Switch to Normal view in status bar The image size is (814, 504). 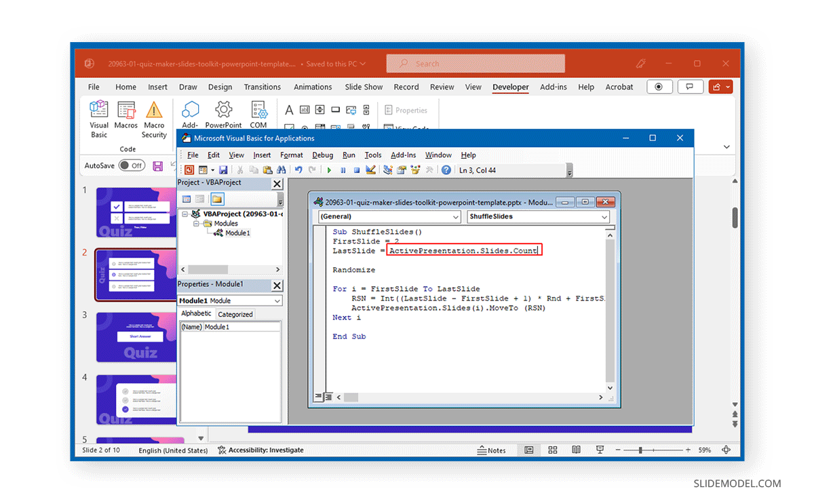[529, 450]
